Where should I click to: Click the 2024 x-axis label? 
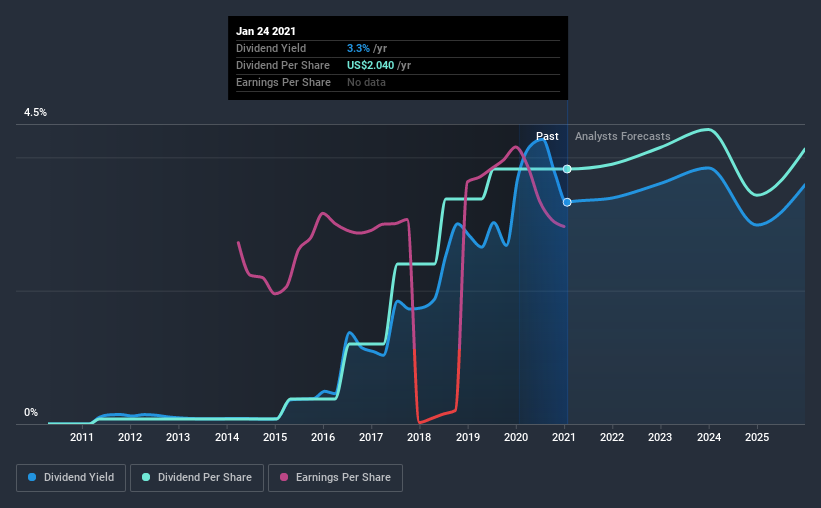(x=708, y=437)
